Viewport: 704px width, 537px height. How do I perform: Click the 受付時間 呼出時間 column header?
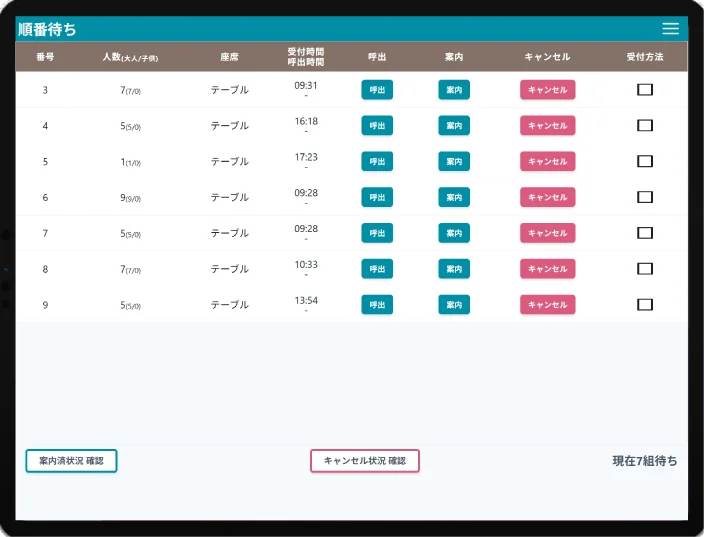[x=306, y=57]
